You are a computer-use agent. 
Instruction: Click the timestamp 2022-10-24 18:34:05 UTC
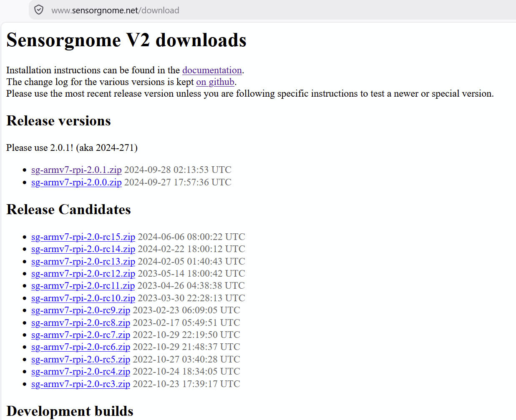pos(186,371)
